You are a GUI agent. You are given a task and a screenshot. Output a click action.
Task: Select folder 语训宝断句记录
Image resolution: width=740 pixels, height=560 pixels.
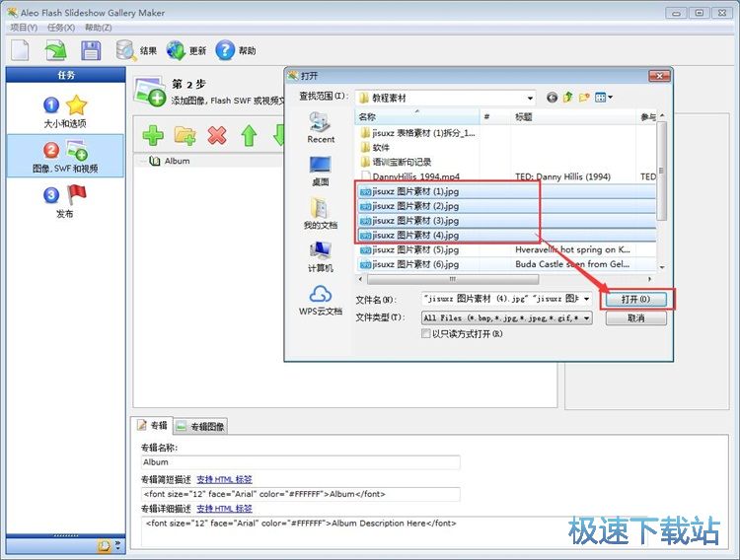(396, 162)
